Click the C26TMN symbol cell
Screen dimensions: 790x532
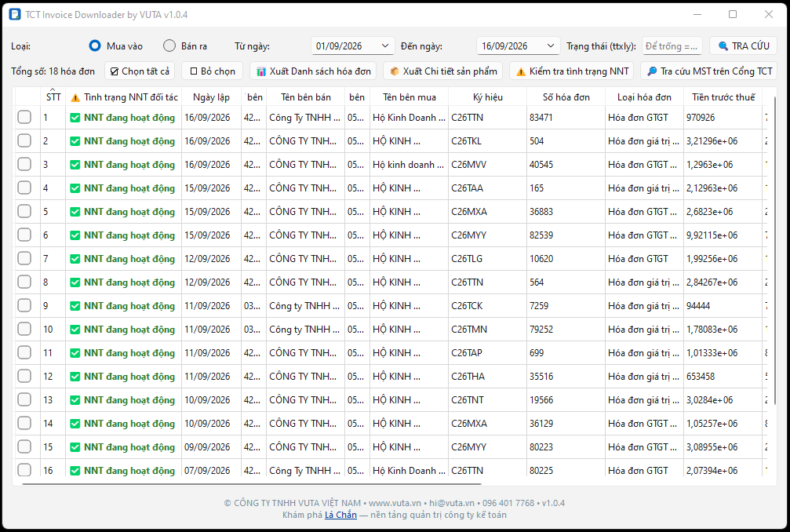(x=488, y=329)
